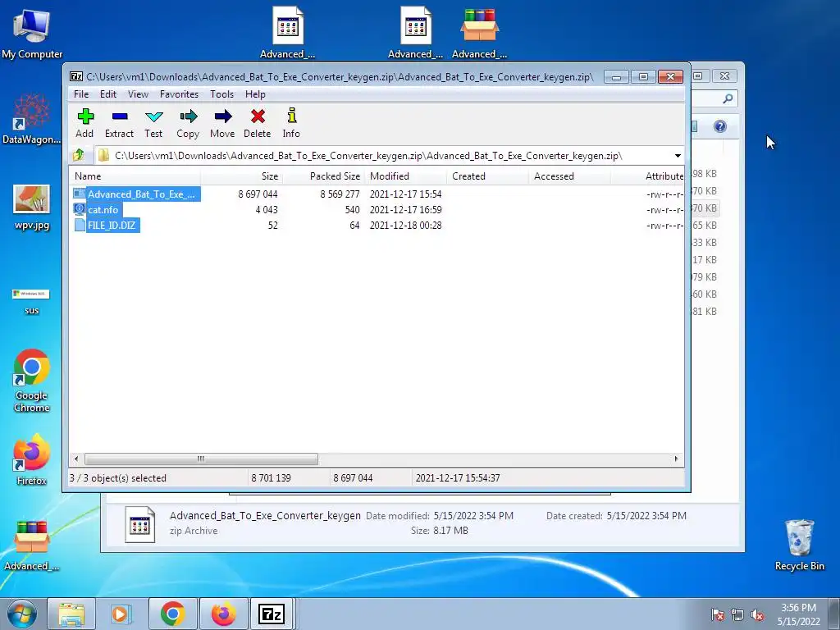Image resolution: width=840 pixels, height=630 pixels.
Task: Select the wpv.jpg desktop image file
Action: tap(32, 206)
